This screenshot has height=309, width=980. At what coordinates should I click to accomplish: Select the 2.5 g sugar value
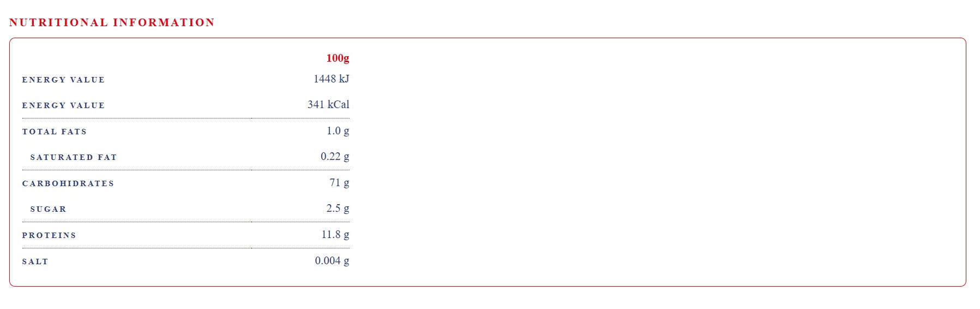click(338, 209)
